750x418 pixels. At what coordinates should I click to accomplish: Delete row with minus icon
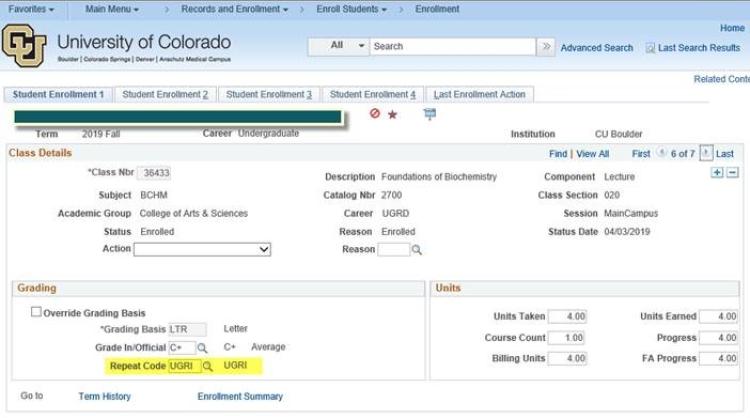(733, 173)
